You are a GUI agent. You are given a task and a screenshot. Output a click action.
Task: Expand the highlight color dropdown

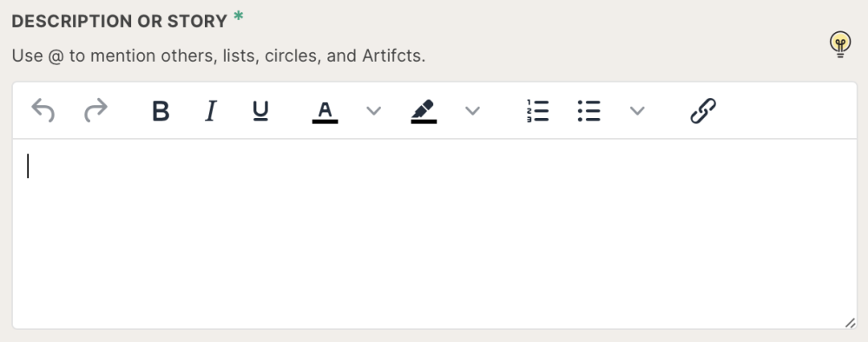pos(472,111)
